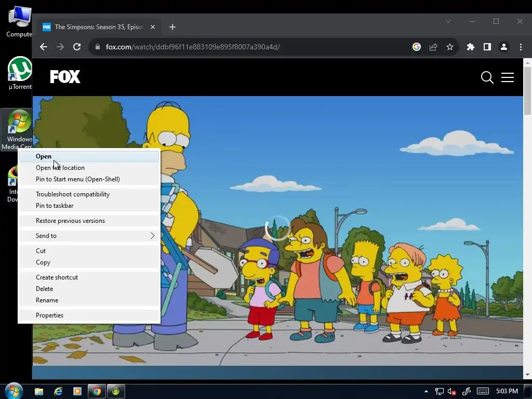Viewport: 532px width, 399px height.
Task: Reload the fox.com page
Action: pos(77,47)
